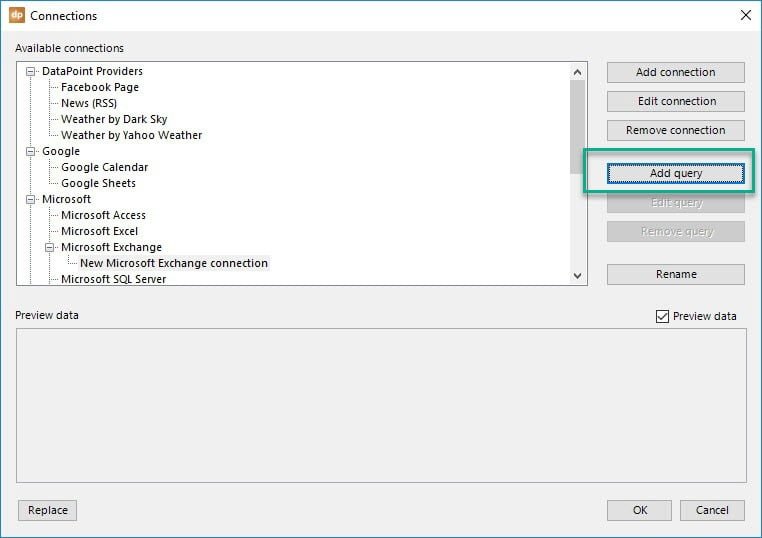Select the Google group label

(61, 151)
